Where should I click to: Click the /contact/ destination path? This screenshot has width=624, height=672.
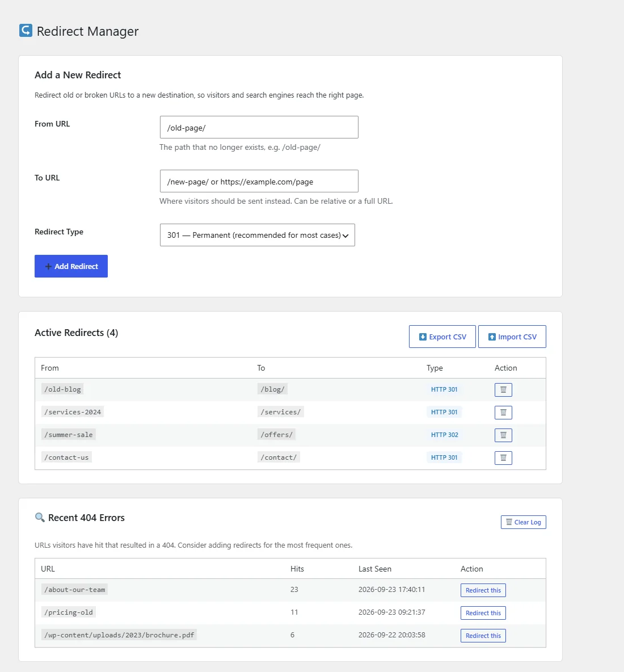[x=279, y=457]
